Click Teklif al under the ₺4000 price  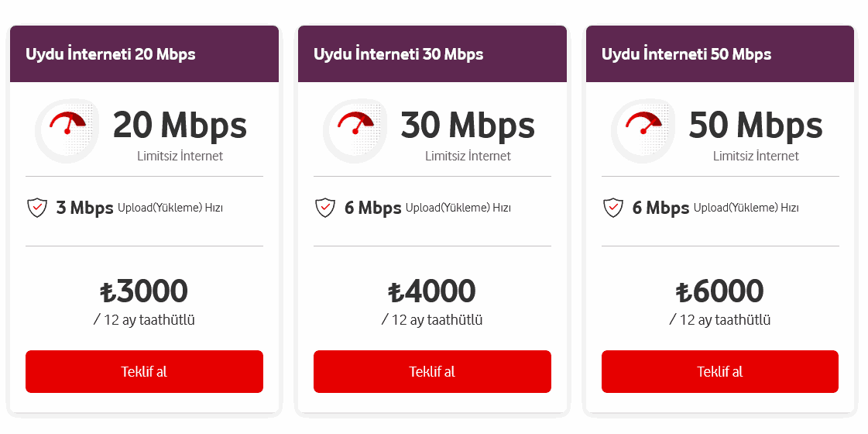[x=432, y=371]
